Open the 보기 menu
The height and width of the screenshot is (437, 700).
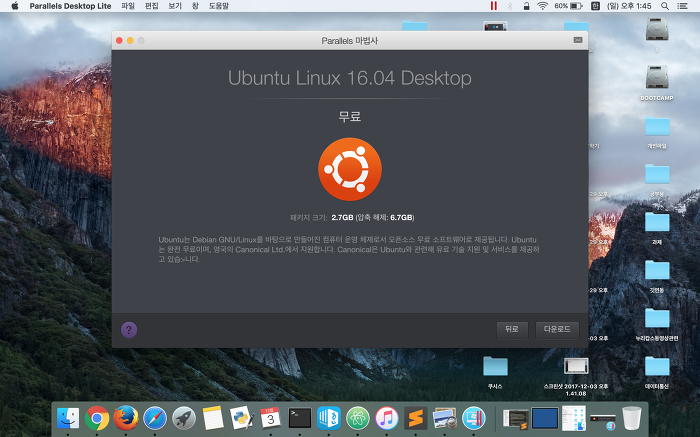pos(175,6)
